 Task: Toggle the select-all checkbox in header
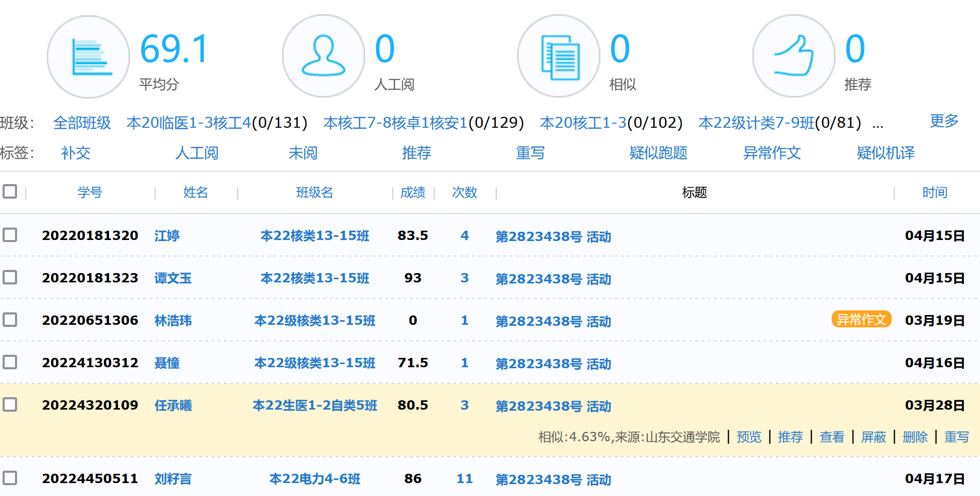point(10,192)
